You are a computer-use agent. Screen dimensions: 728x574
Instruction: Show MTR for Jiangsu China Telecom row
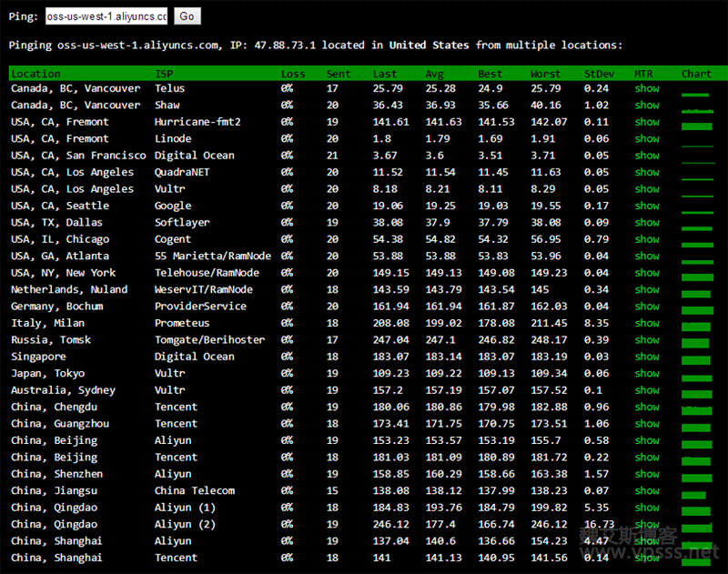[x=647, y=490]
